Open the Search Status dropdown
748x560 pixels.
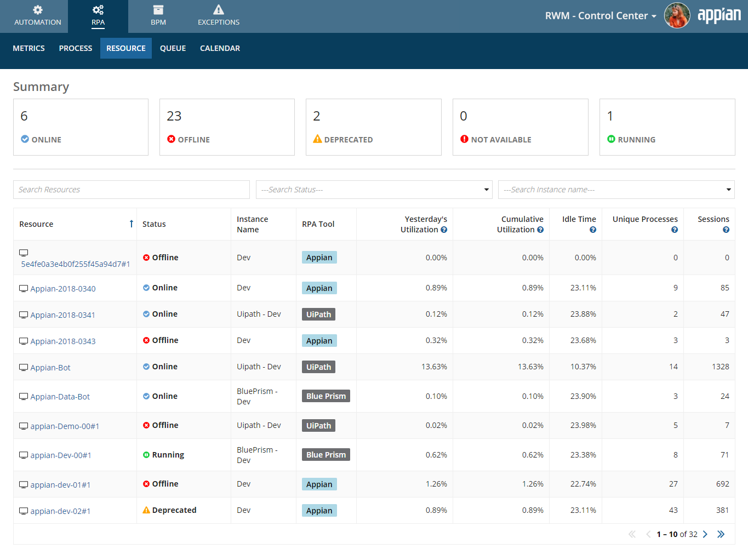(374, 190)
